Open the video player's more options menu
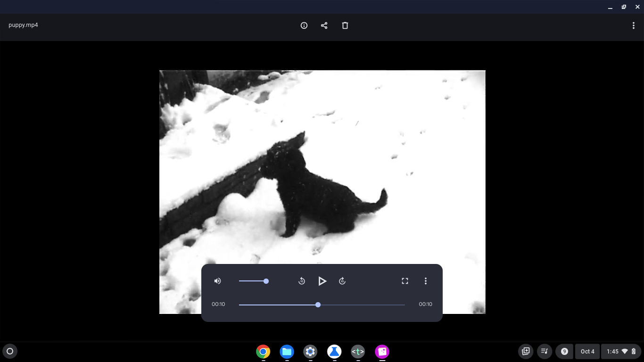Image resolution: width=644 pixels, height=362 pixels. tap(425, 281)
